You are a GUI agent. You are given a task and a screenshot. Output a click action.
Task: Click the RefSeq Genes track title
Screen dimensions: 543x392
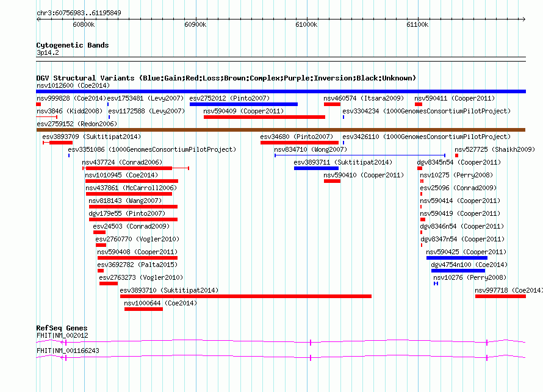coord(62,328)
